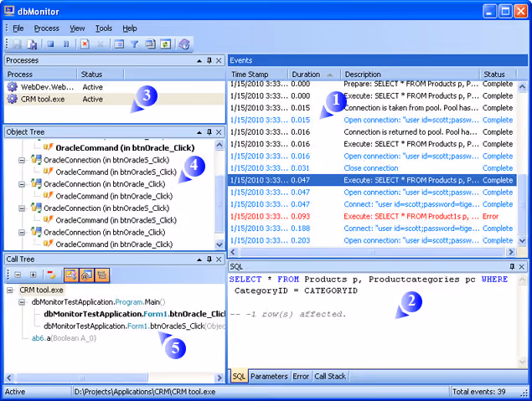
Task: Switch to the Parameters tab
Action: pos(269,377)
